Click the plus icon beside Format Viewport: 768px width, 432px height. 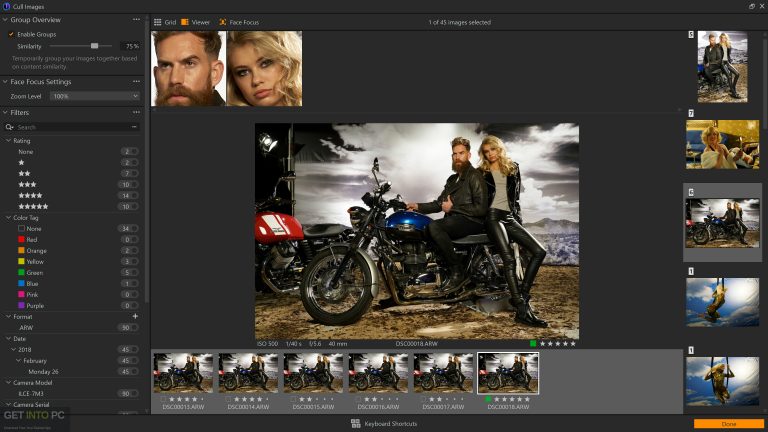[136, 316]
